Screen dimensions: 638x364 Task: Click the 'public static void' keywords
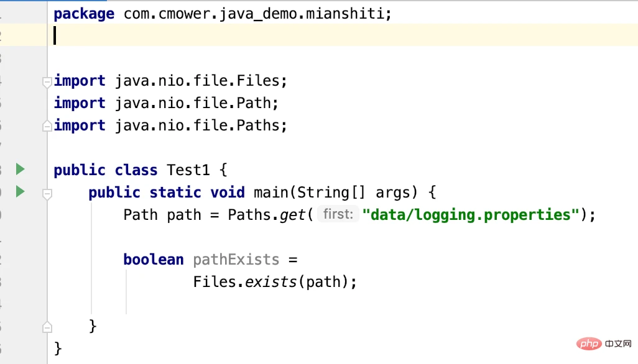167,192
